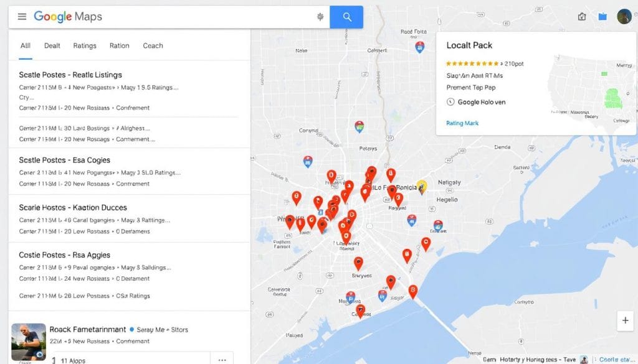This screenshot has height=364, width=638.
Task: Click the 'Denda' map label
Action: (x=502, y=147)
